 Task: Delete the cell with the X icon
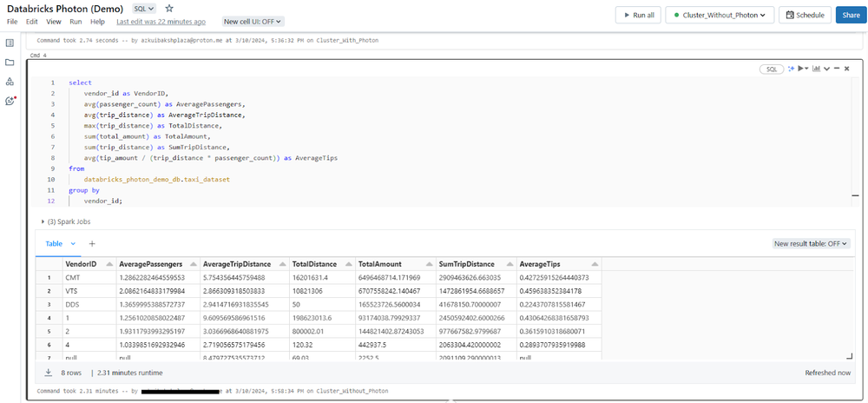[x=846, y=69]
